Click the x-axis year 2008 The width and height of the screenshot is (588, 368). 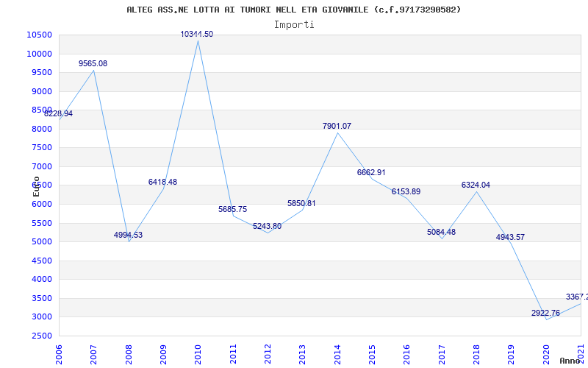tap(129, 354)
